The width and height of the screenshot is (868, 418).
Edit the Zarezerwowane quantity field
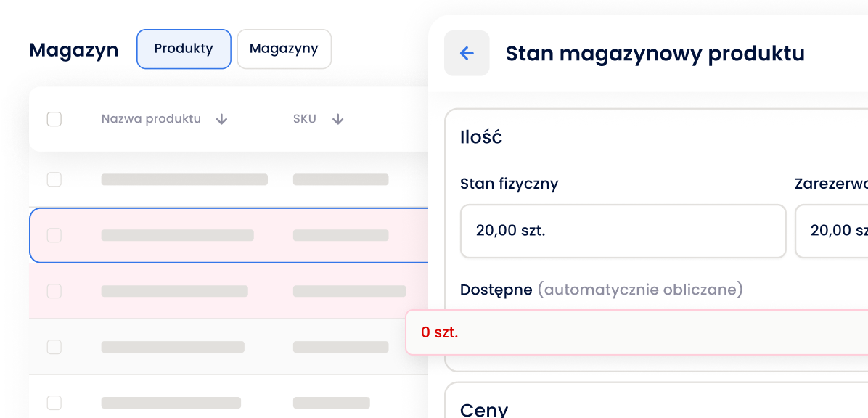click(832, 231)
